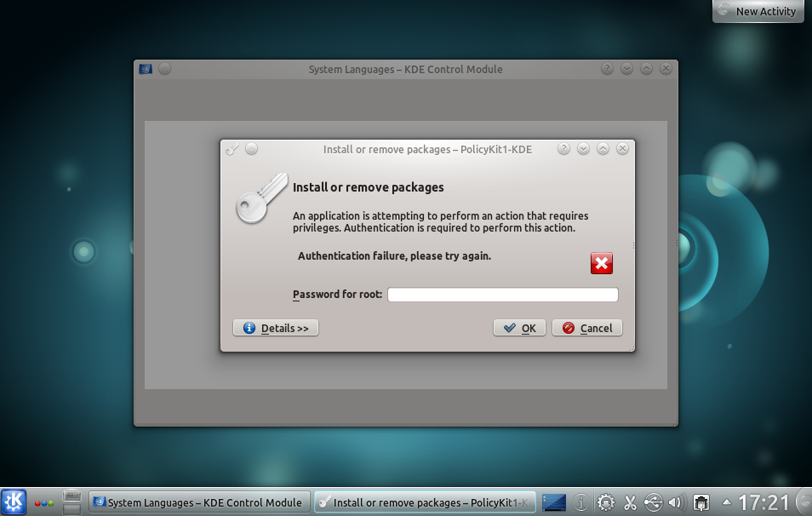The height and width of the screenshot is (516, 812).
Task: Switch to System Languages taskbar entry
Action: tap(199, 502)
